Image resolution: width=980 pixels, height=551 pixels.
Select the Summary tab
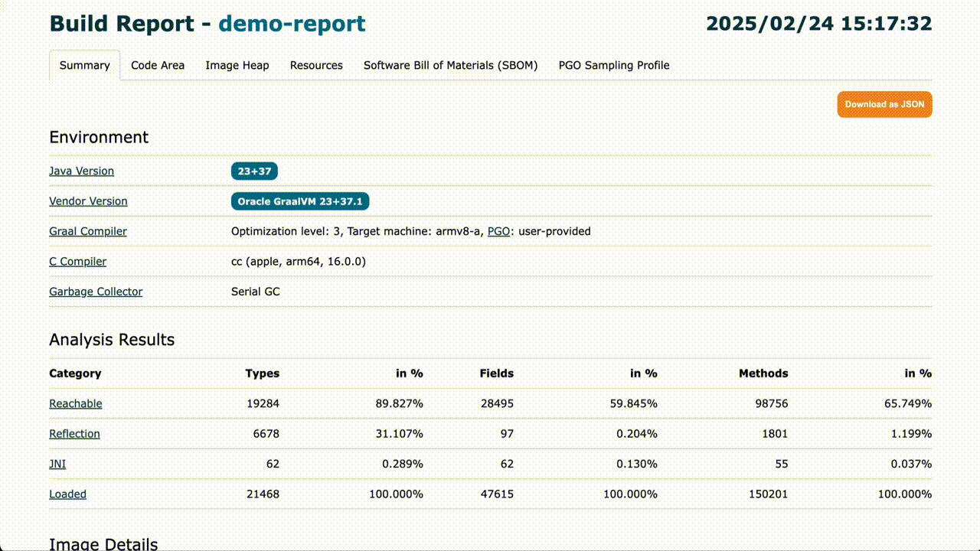[x=84, y=66]
